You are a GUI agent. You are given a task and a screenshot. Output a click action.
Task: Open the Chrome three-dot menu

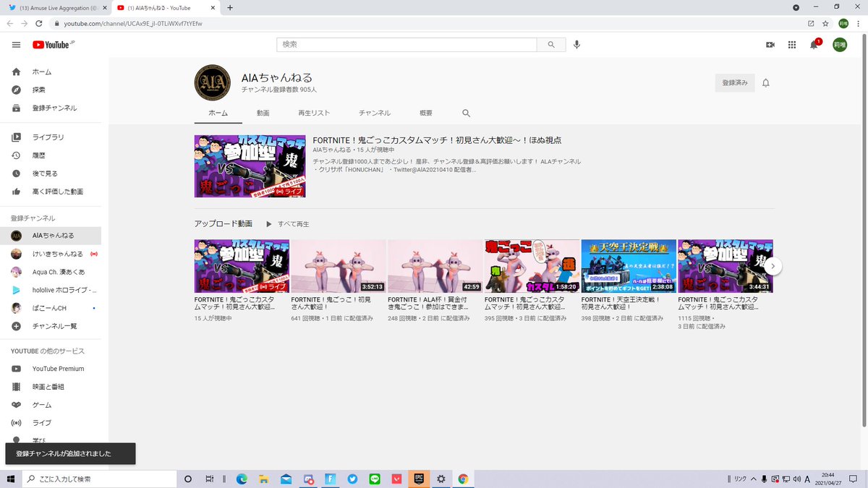click(859, 23)
